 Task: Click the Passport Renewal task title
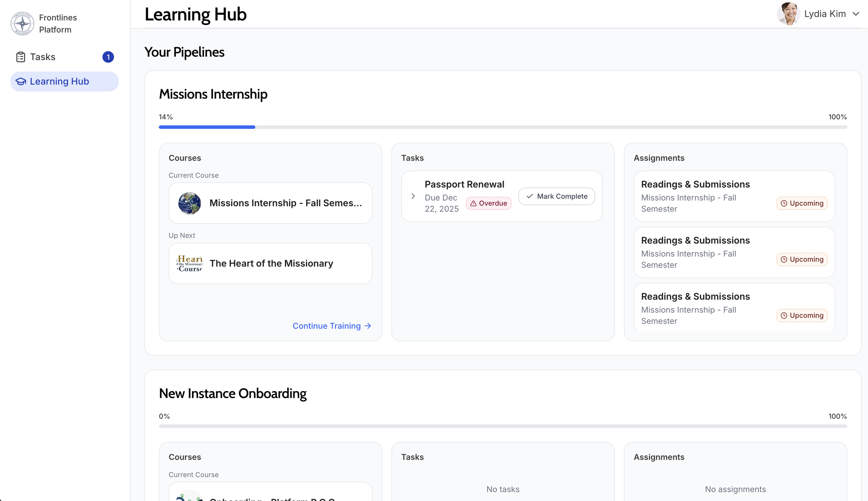[x=464, y=184]
